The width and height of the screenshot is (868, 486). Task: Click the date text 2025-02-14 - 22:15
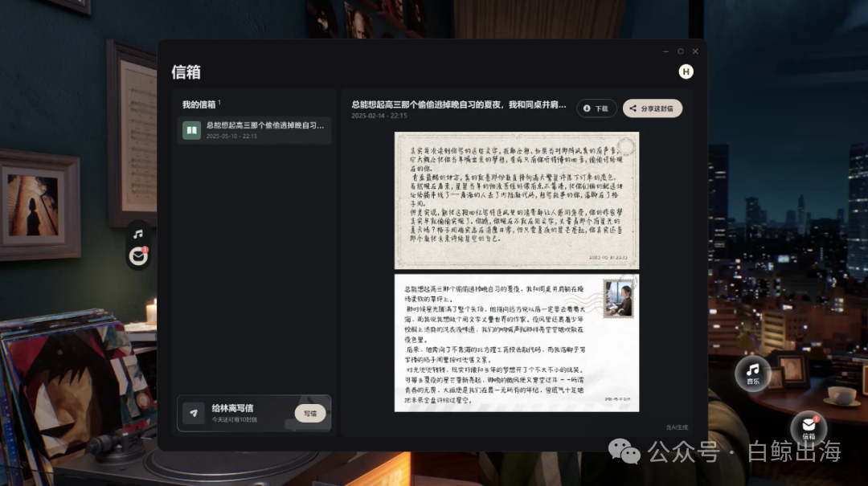(379, 116)
